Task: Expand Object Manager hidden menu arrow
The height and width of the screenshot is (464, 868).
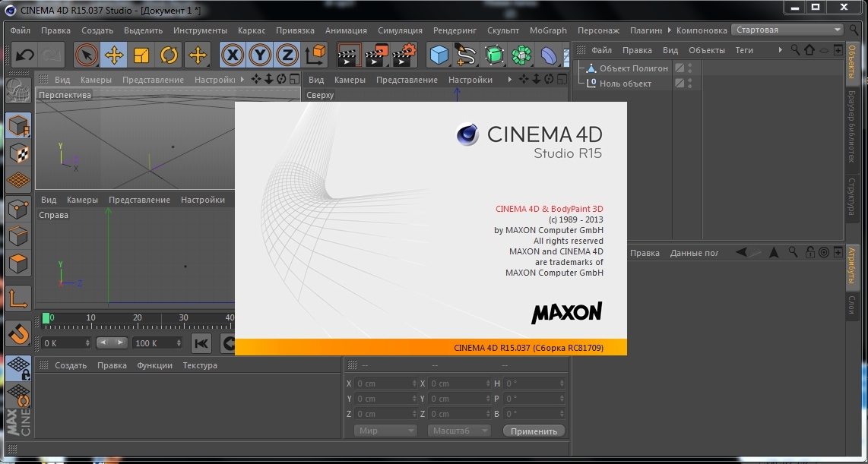Action: click(x=781, y=50)
